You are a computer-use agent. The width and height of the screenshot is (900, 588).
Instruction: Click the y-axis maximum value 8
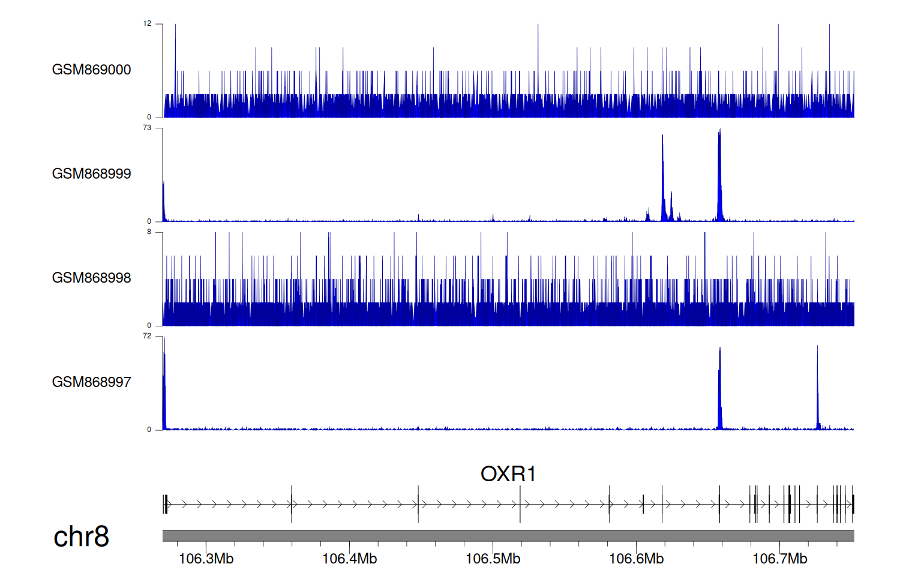click(x=149, y=232)
